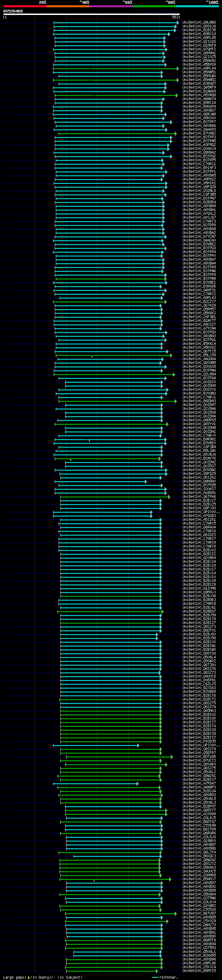The width and height of the screenshot is (222, 980).
Task: Select the UniRef100_B2BIY8 label
Action: [199, 619]
